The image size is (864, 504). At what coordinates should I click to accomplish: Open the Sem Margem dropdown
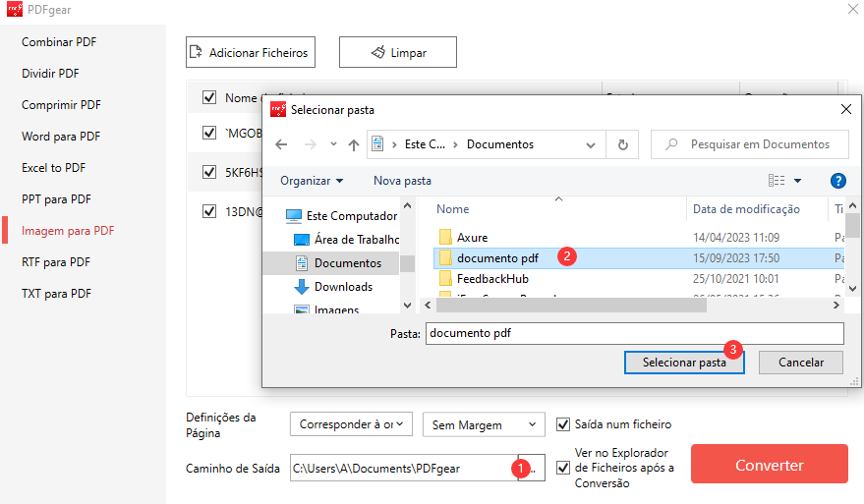coord(484,424)
